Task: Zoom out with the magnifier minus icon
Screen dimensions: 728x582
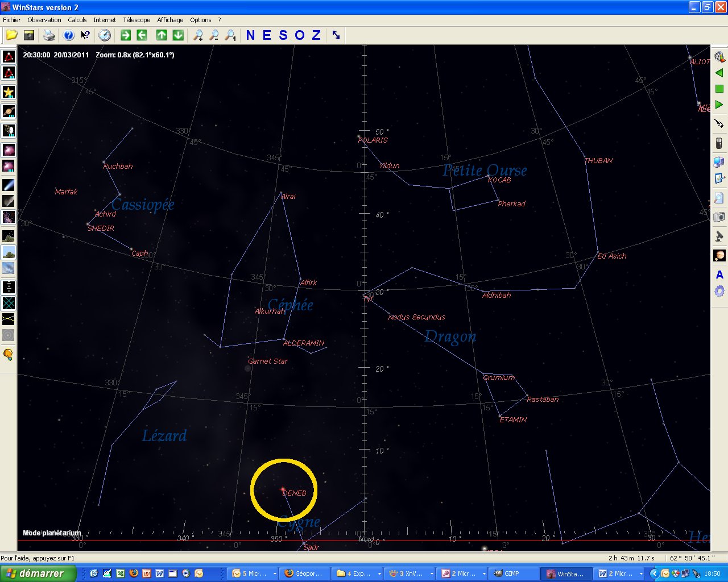Action: [214, 35]
